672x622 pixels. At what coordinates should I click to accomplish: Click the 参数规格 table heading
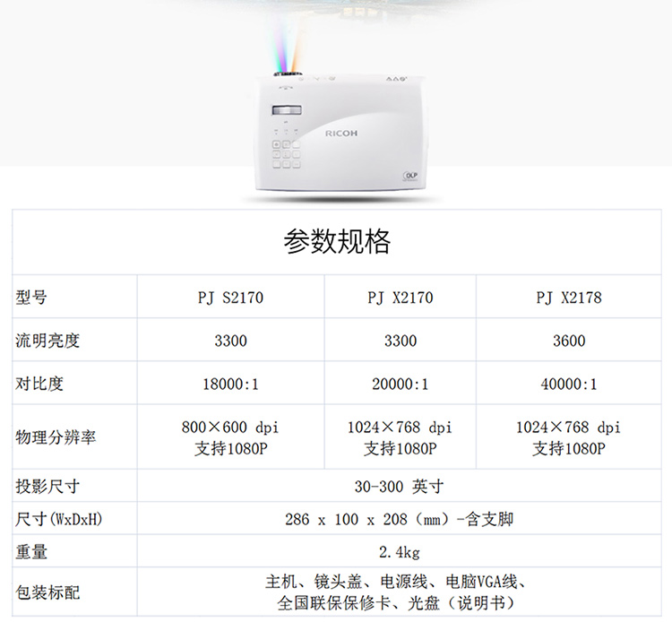pos(337,241)
